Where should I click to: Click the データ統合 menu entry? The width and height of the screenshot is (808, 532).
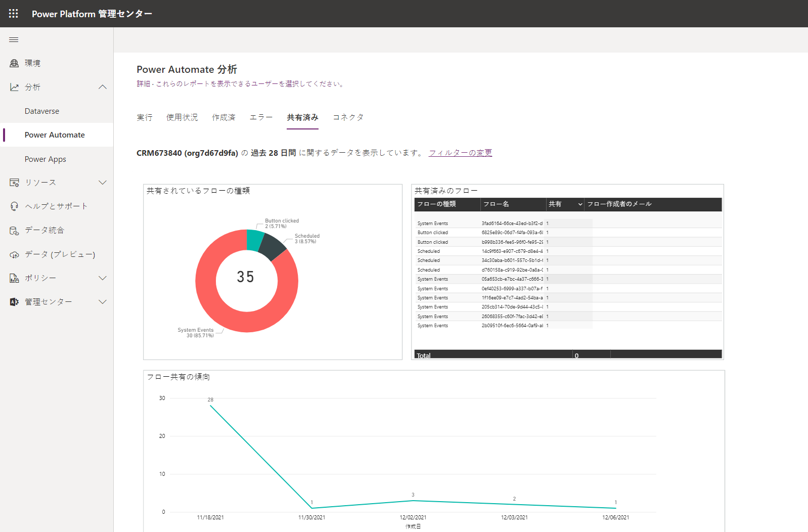pos(44,231)
